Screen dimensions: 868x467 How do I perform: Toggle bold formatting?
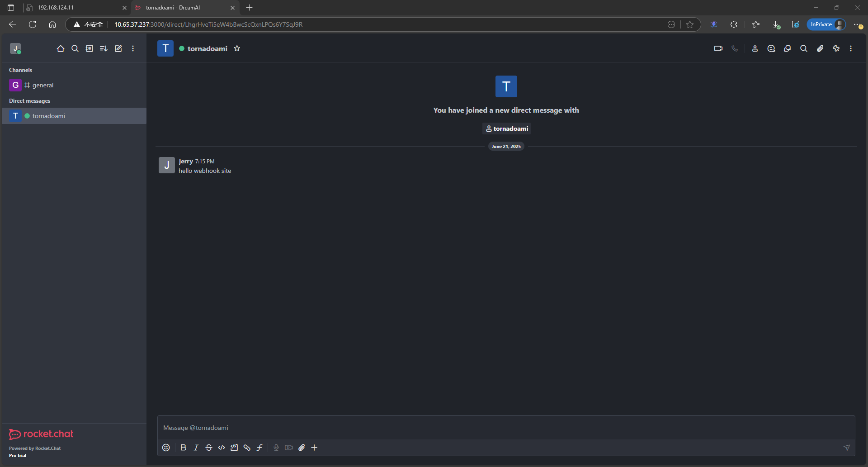pos(183,448)
